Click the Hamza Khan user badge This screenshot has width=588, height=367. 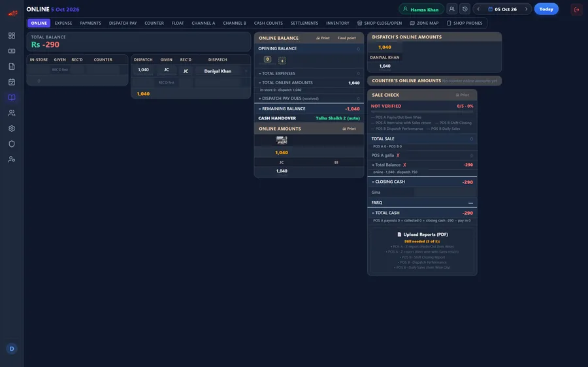tap(421, 9)
